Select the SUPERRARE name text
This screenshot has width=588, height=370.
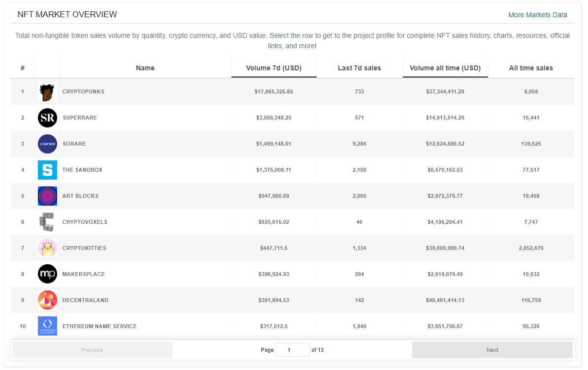(80, 118)
